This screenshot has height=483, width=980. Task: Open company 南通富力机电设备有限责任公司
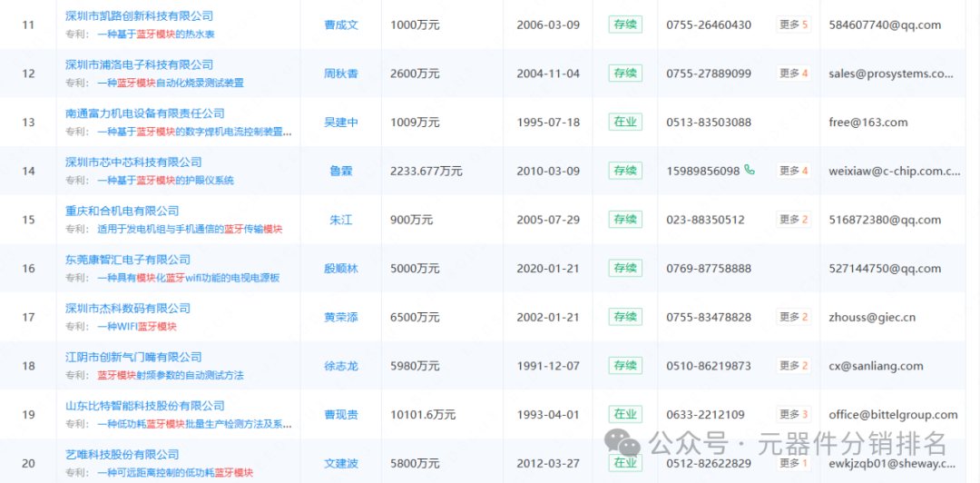click(145, 113)
